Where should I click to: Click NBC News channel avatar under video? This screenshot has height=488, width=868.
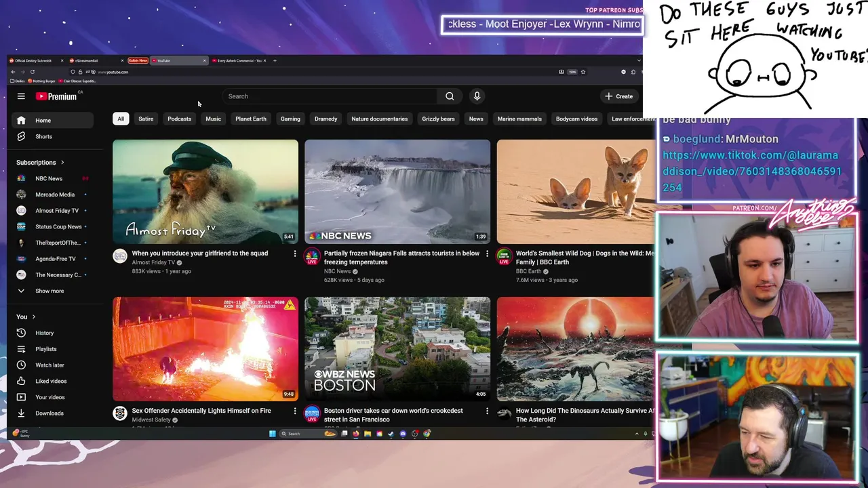(x=312, y=256)
